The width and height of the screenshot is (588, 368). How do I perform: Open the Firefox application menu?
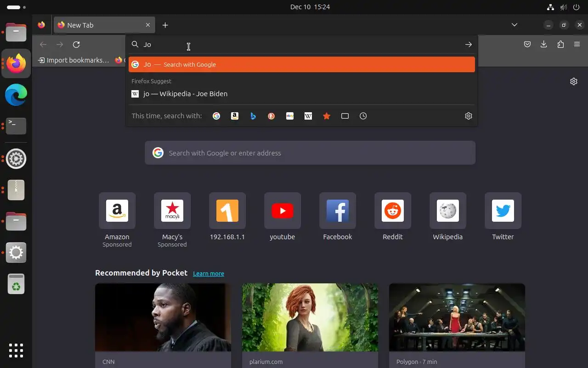[x=577, y=45]
